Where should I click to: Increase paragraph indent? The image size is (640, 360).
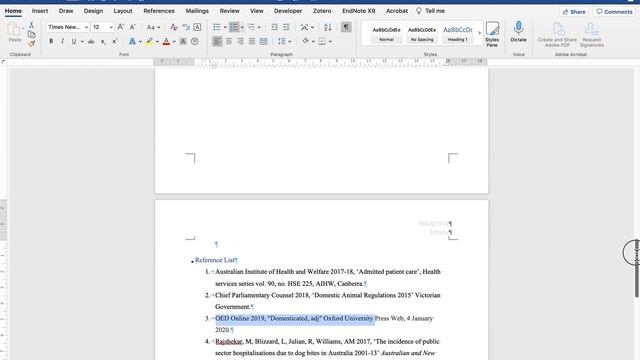[x=286, y=27]
